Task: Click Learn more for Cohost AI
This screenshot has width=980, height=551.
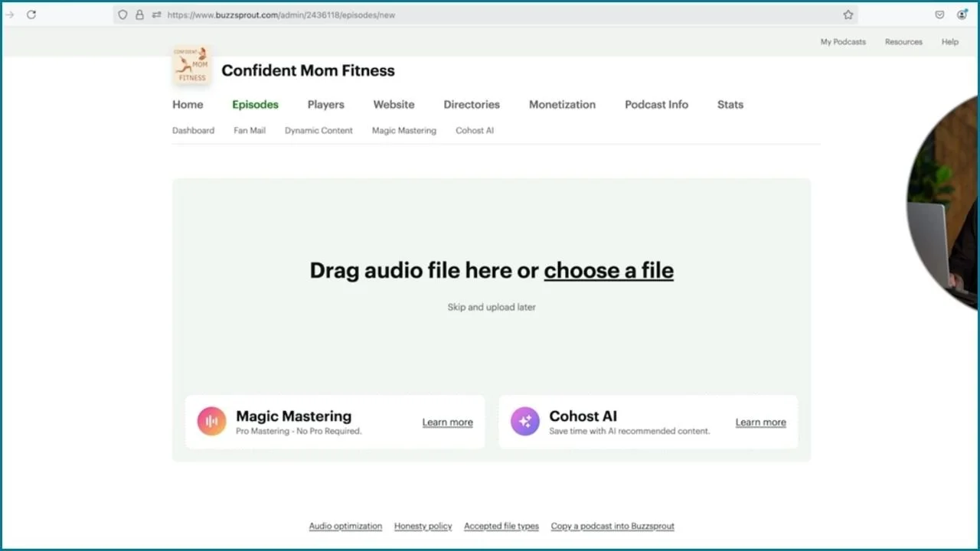Action: pyautogui.click(x=760, y=422)
